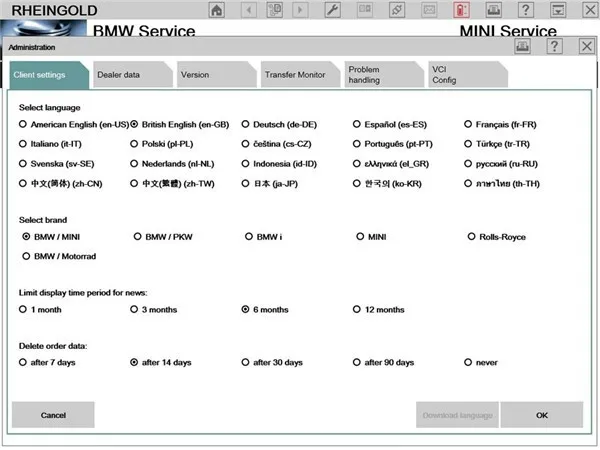The height and width of the screenshot is (450, 600).
Task: Select Polski (pl-PL) language
Action: pyautogui.click(x=161, y=144)
